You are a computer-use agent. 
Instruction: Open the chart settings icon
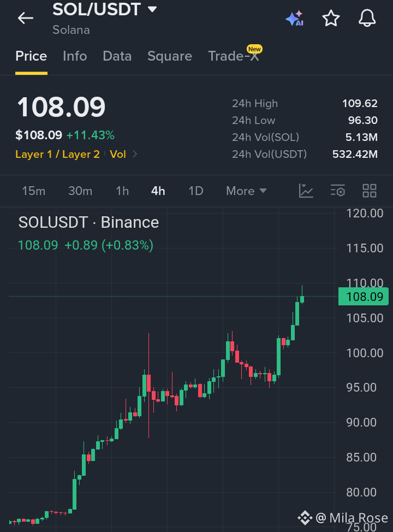338,191
